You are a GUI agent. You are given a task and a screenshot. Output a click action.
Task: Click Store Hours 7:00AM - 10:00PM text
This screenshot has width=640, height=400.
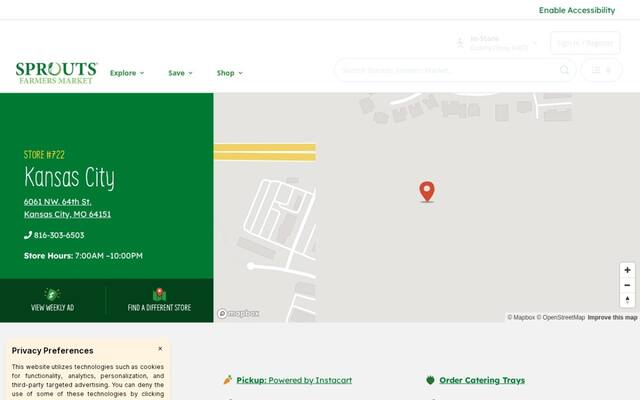83,256
